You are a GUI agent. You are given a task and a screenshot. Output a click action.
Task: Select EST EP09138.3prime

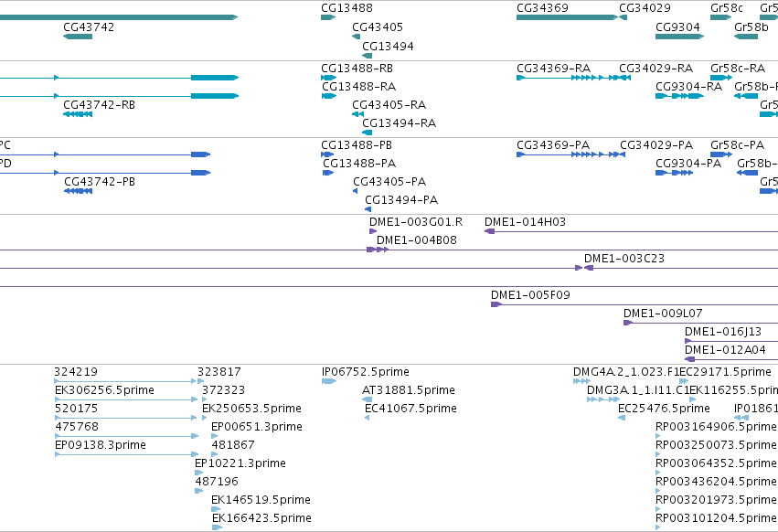pyautogui.click(x=126, y=454)
